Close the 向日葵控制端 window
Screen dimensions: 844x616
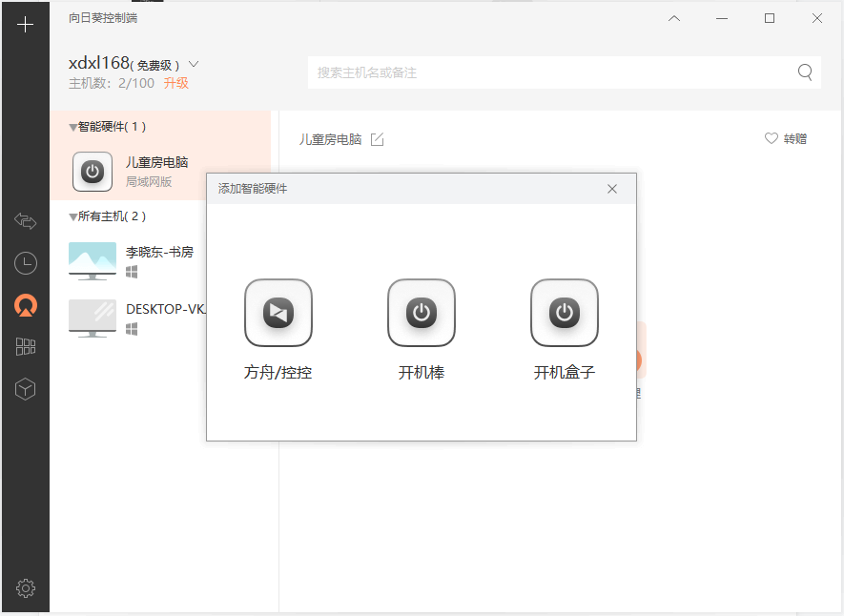tap(817, 18)
